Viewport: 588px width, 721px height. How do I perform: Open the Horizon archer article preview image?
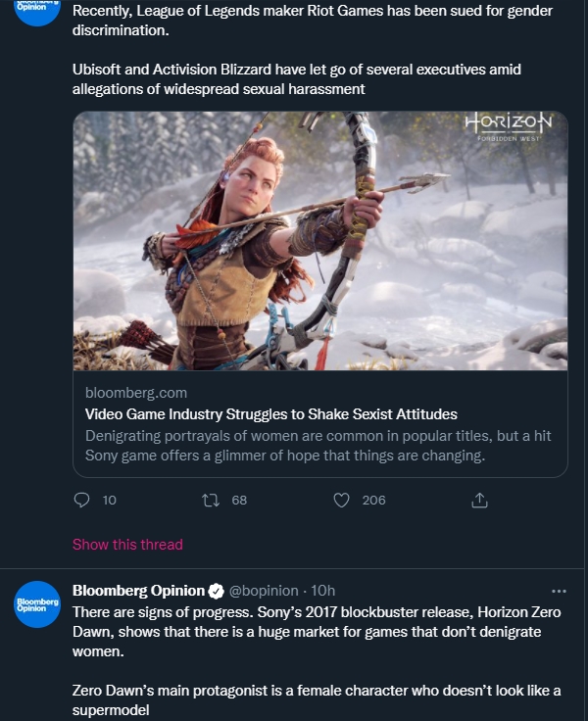(x=320, y=240)
